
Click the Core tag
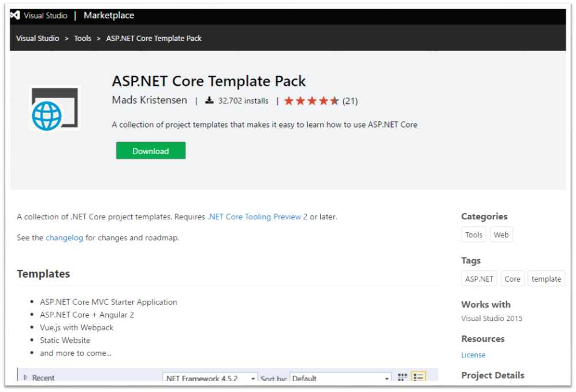[x=512, y=279]
